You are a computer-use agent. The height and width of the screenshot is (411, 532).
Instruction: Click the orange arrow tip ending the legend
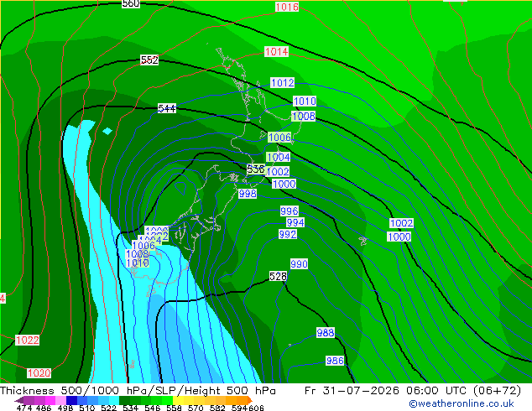pos(250,400)
